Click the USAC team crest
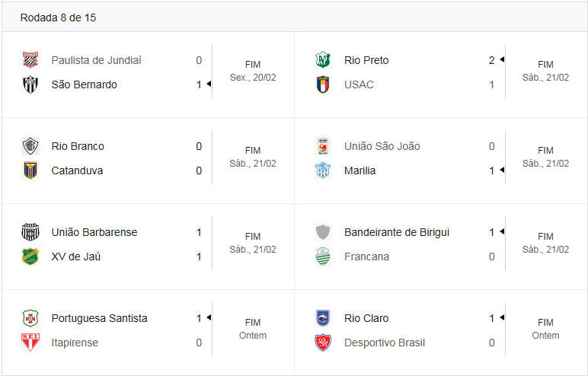588x376 pixels. (x=323, y=84)
